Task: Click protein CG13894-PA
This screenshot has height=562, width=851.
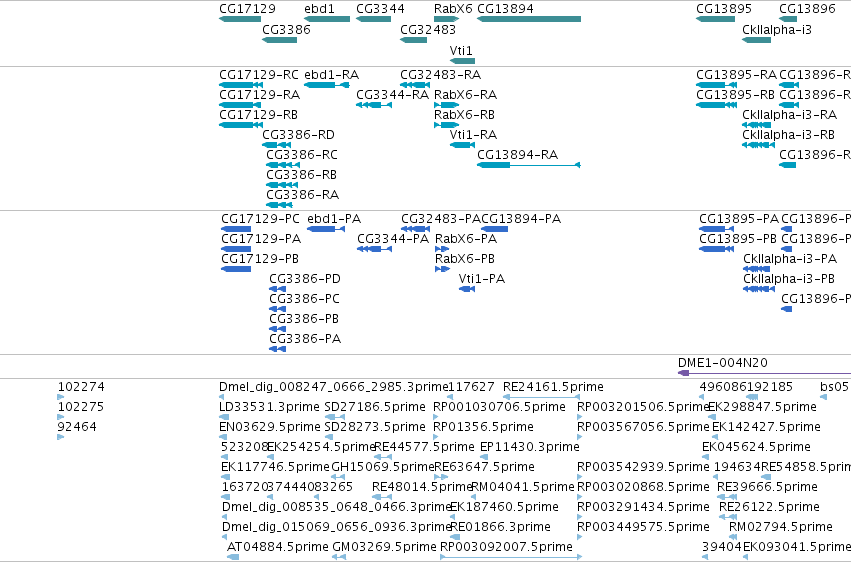Action: [x=494, y=229]
